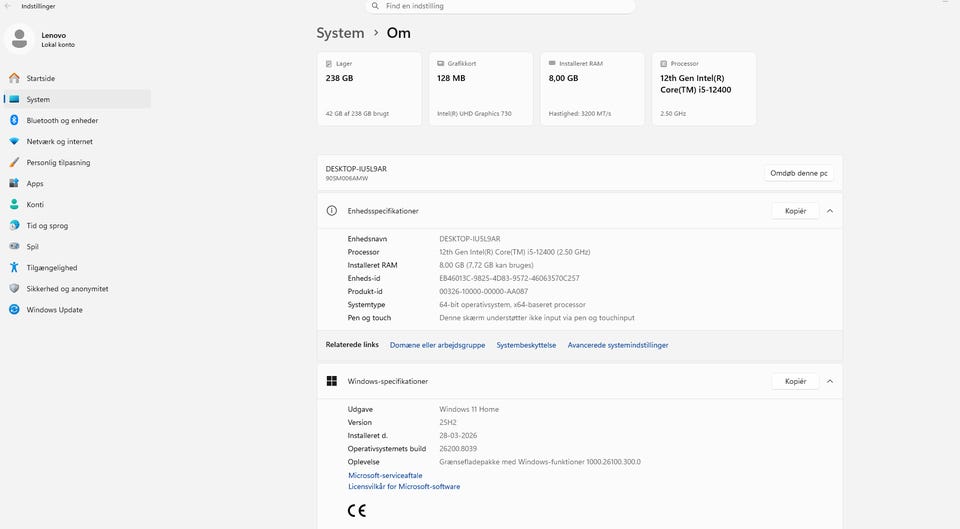Open Konti in the sidebar menu
This screenshot has width=960, height=529.
tap(35, 205)
